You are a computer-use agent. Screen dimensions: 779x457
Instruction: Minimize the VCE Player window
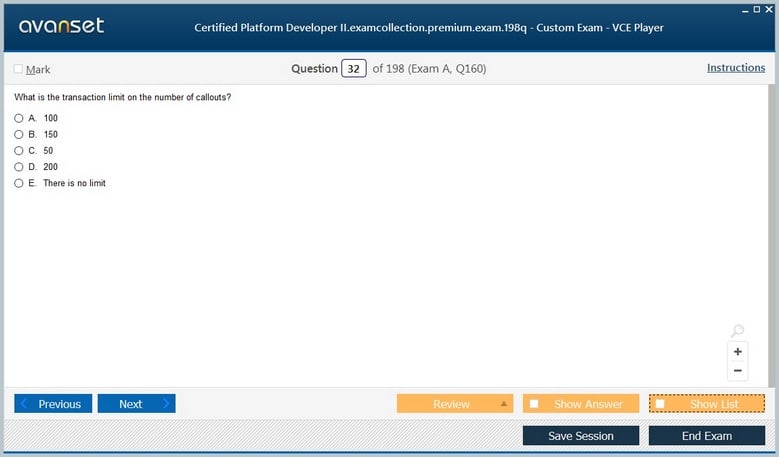745,9
